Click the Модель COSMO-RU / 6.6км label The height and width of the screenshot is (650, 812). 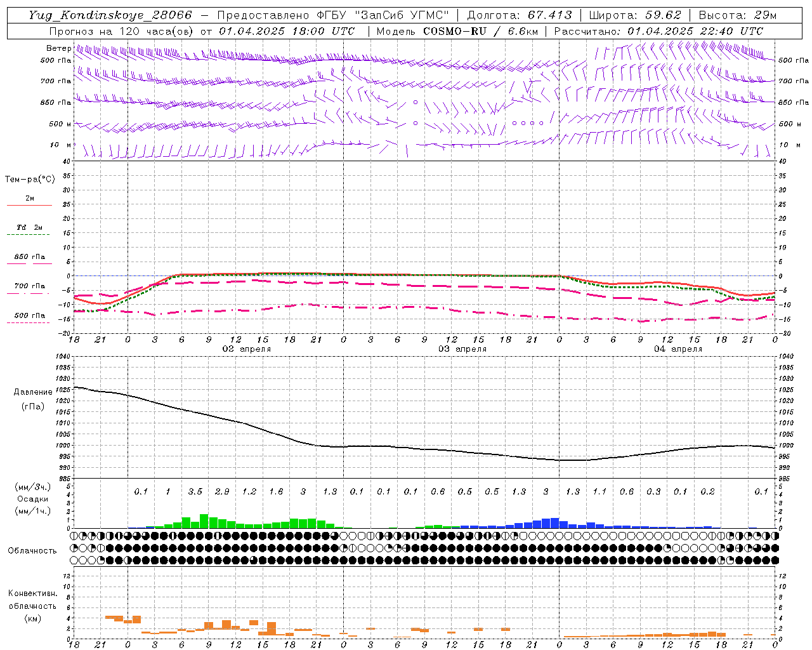coord(457,31)
